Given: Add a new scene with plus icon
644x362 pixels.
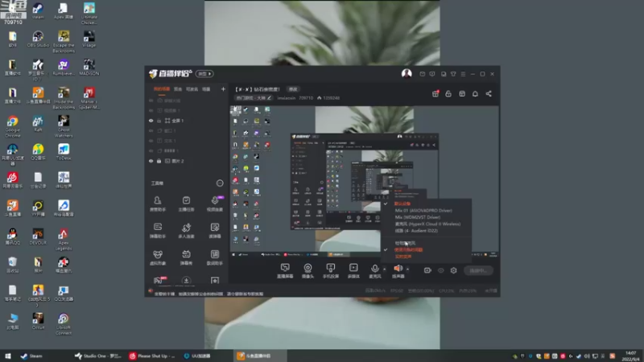Looking at the screenshot, I should click(x=223, y=89).
